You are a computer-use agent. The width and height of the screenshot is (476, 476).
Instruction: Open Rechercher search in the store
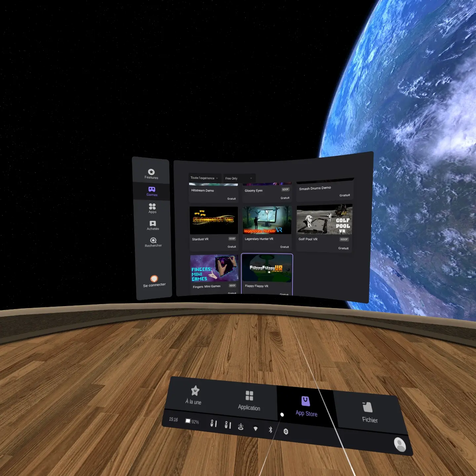coord(153,242)
